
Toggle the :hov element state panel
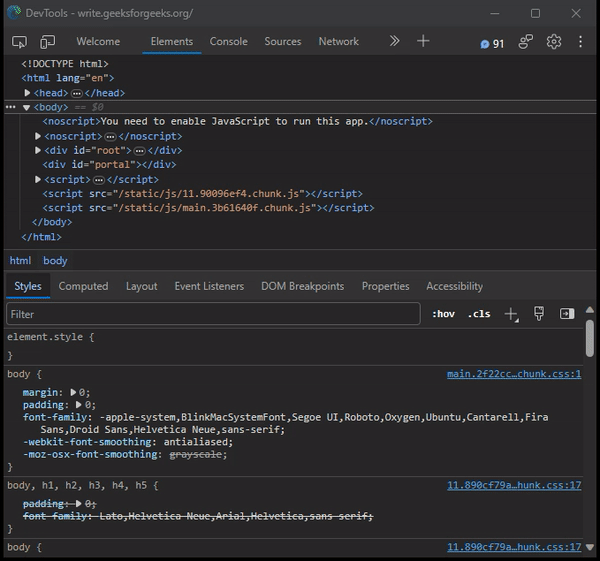pos(443,314)
